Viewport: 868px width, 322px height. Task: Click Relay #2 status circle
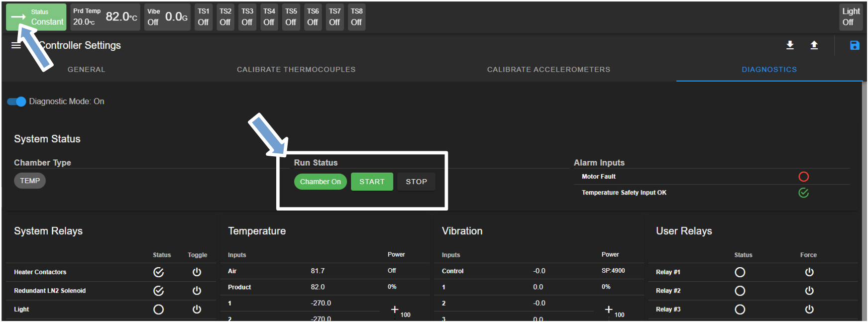(740, 291)
